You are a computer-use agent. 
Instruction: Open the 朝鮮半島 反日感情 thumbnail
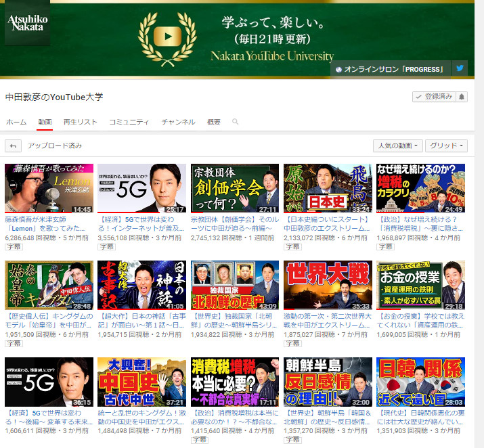click(328, 382)
